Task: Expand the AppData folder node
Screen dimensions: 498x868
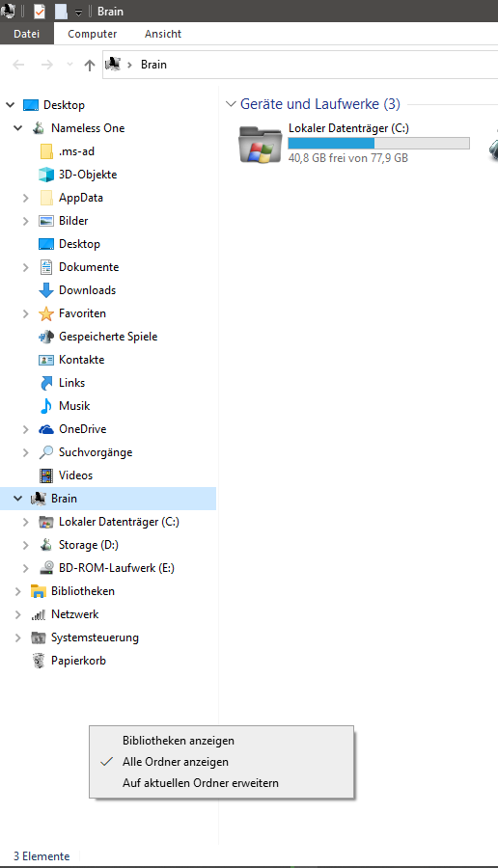Action: point(25,198)
